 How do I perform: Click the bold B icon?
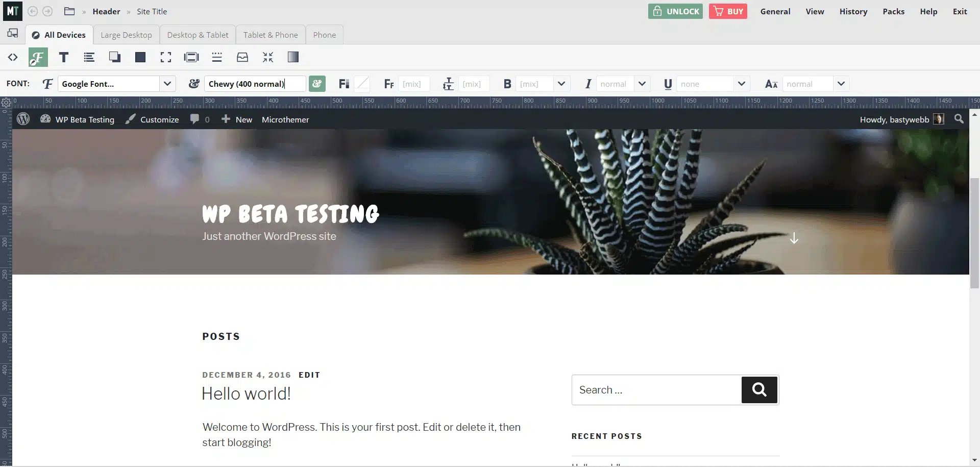[x=507, y=84]
